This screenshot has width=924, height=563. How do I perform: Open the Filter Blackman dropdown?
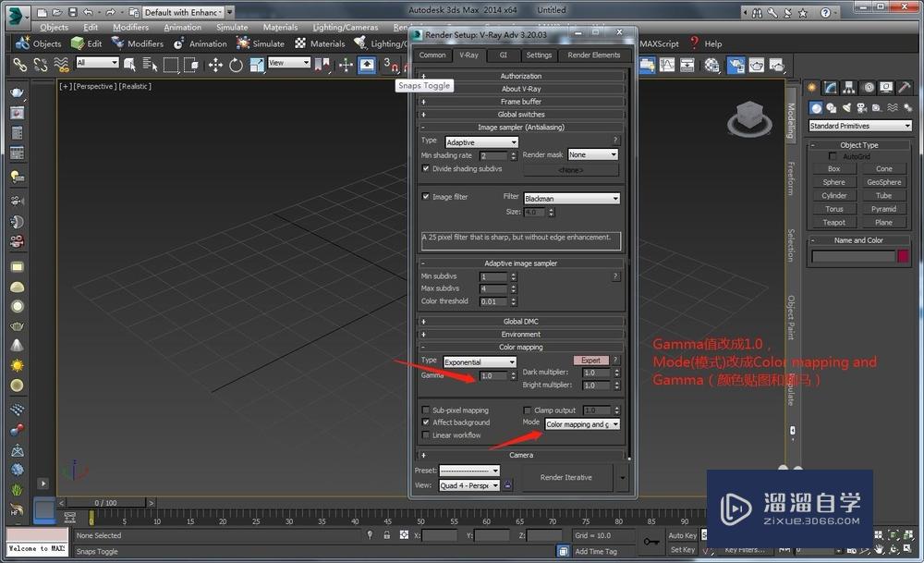click(x=572, y=198)
